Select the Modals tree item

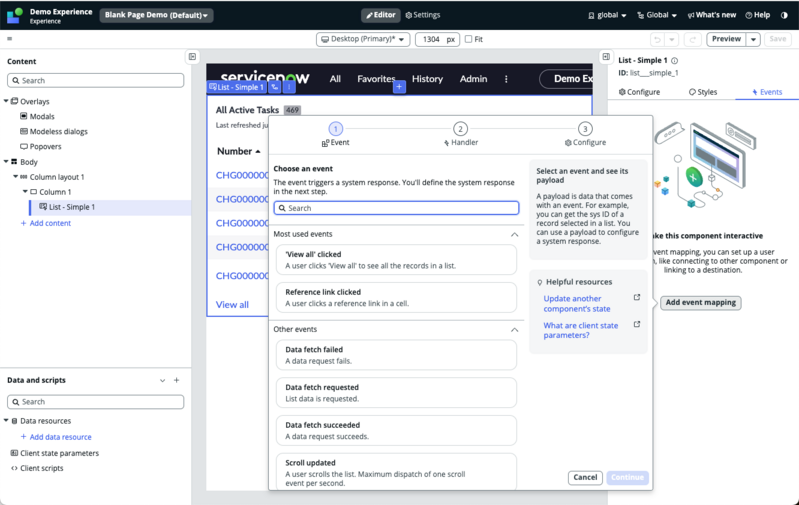pos(42,117)
